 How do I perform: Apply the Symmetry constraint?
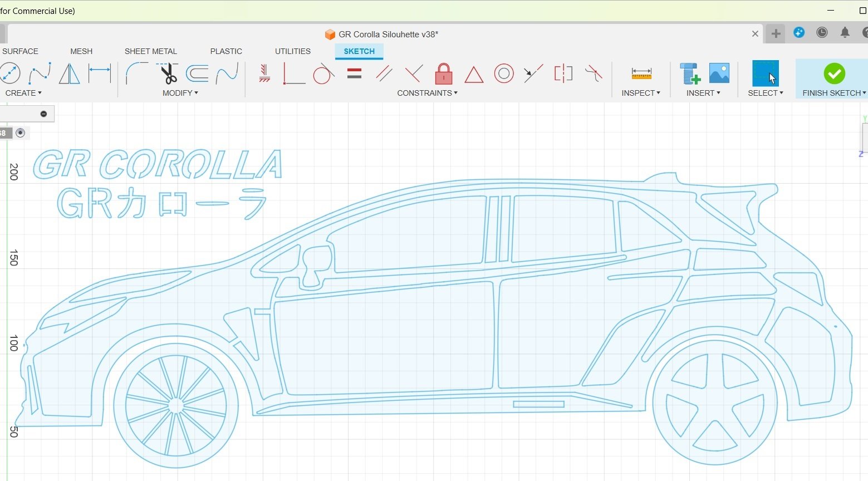(563, 73)
